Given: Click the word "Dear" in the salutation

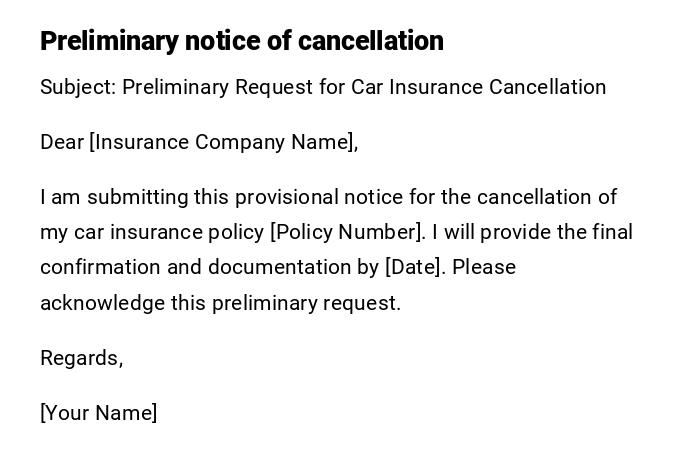Looking at the screenshot, I should click(61, 142).
